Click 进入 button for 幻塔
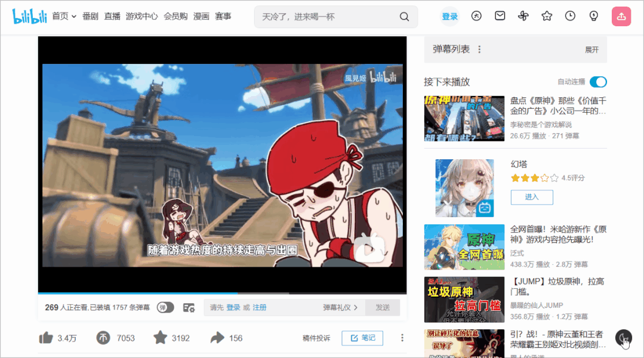Screen dimensions: 644x358 [532, 197]
